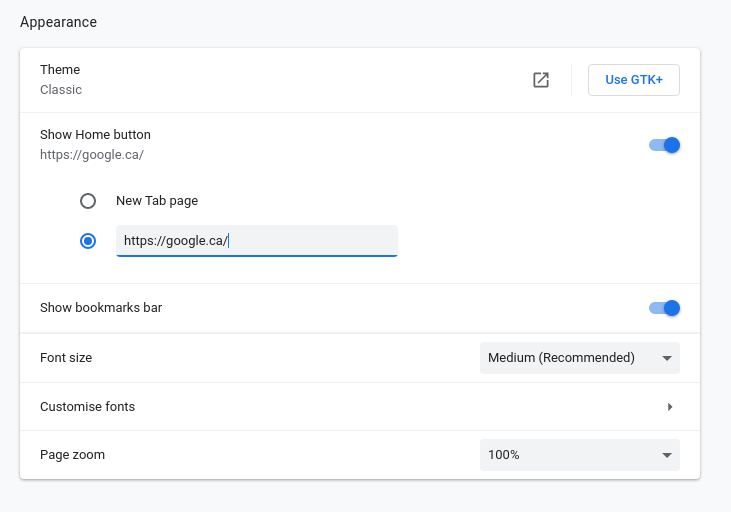Click the Page zoom label text

(72, 455)
